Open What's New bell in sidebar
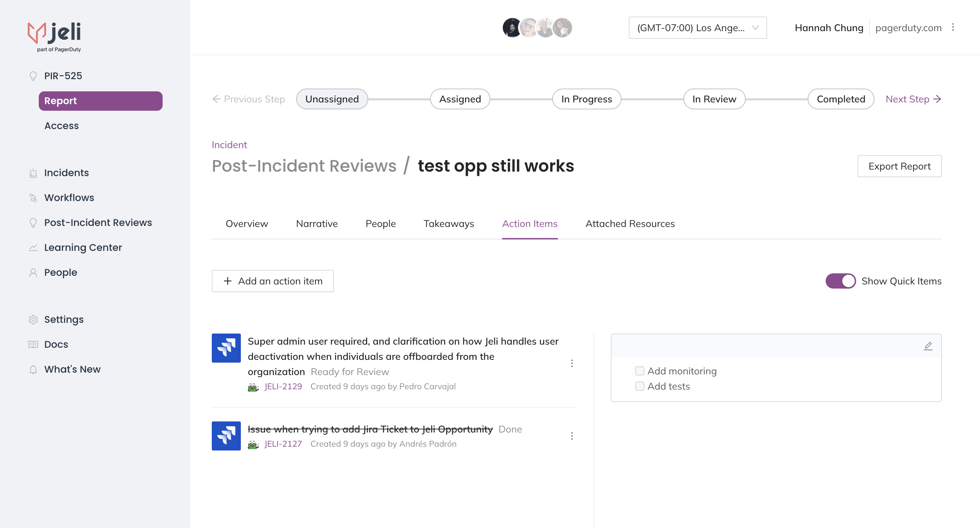Viewport: 980px width, 528px height. tap(34, 370)
